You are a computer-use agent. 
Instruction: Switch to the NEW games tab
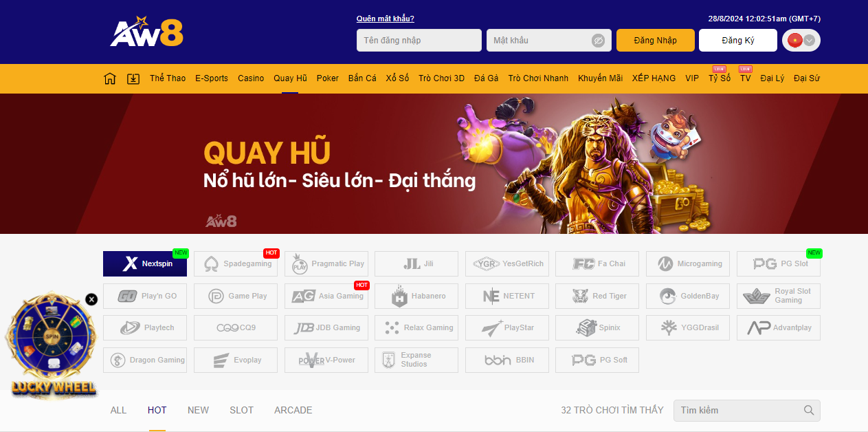[198, 410]
